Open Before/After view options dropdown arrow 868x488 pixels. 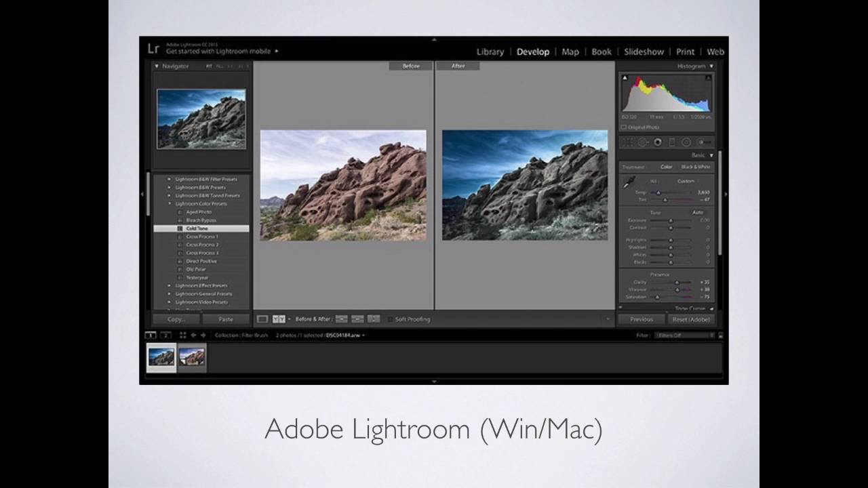[x=289, y=319]
